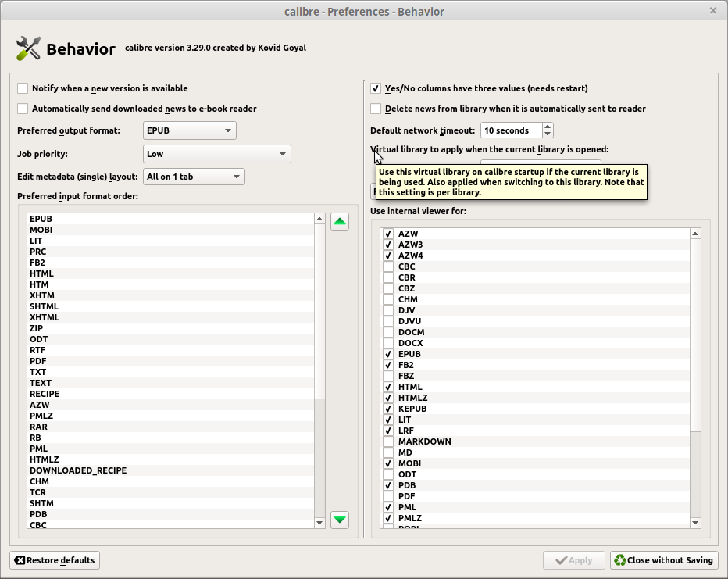Check MARKDOWN in internal viewer list
Image resolution: width=728 pixels, height=579 pixels.
click(x=388, y=441)
